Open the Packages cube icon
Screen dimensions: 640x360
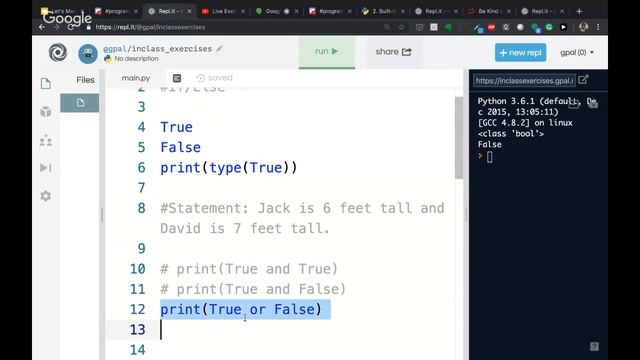tap(46, 111)
